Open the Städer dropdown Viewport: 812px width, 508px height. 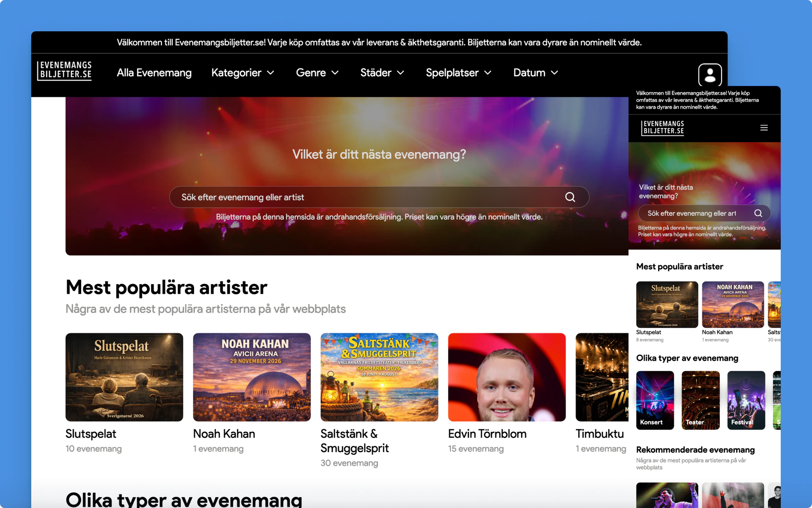(382, 73)
